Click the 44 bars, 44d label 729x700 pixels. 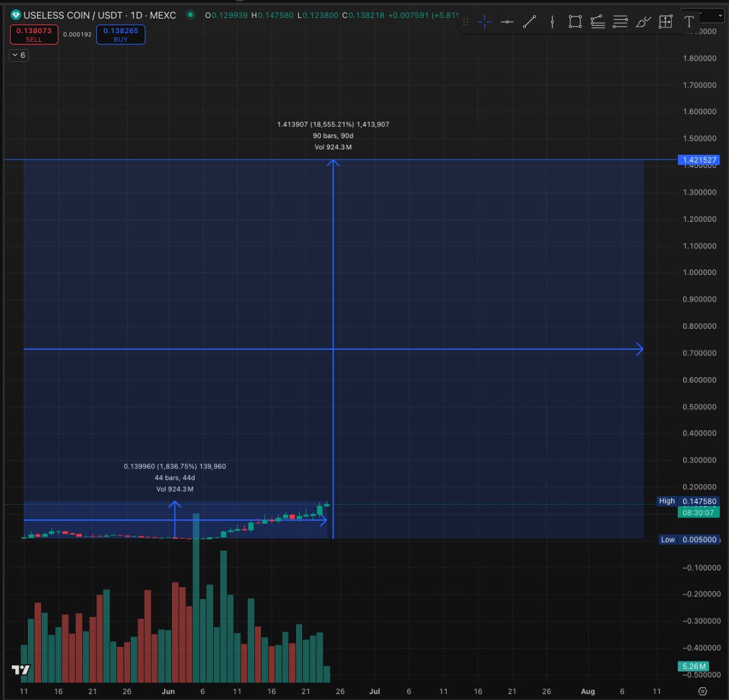(x=175, y=478)
